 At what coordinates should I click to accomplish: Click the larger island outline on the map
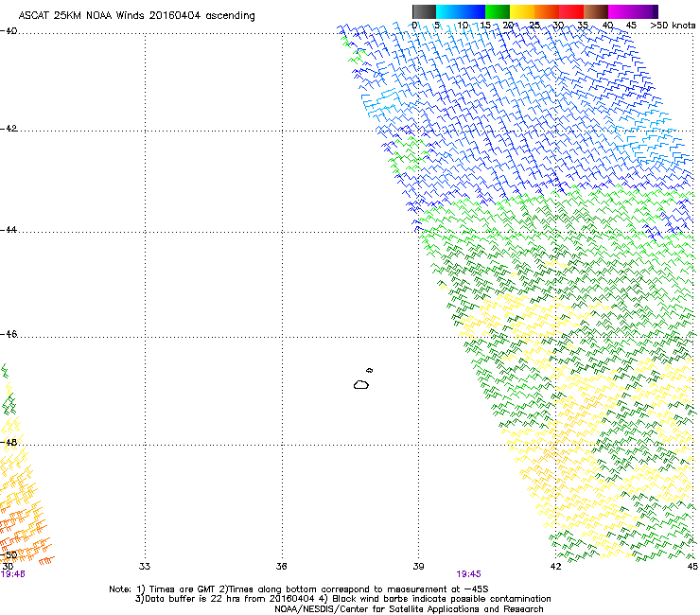pyautogui.click(x=361, y=384)
